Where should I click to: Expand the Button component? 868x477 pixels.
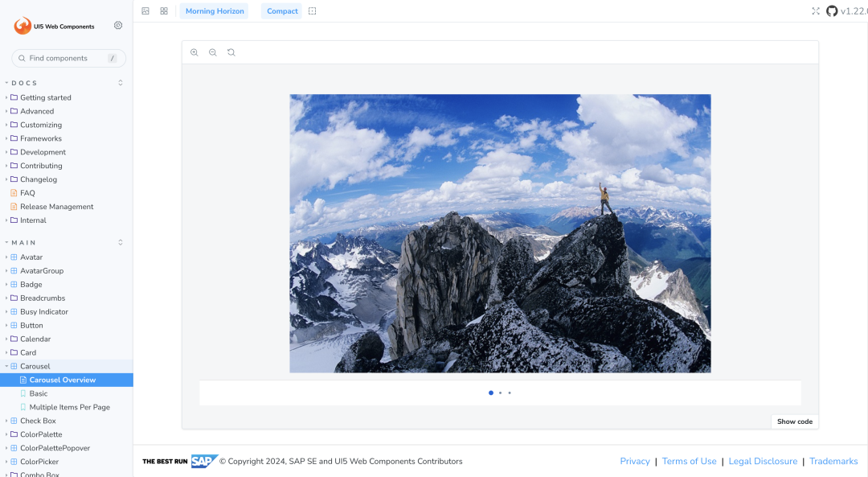point(31,325)
